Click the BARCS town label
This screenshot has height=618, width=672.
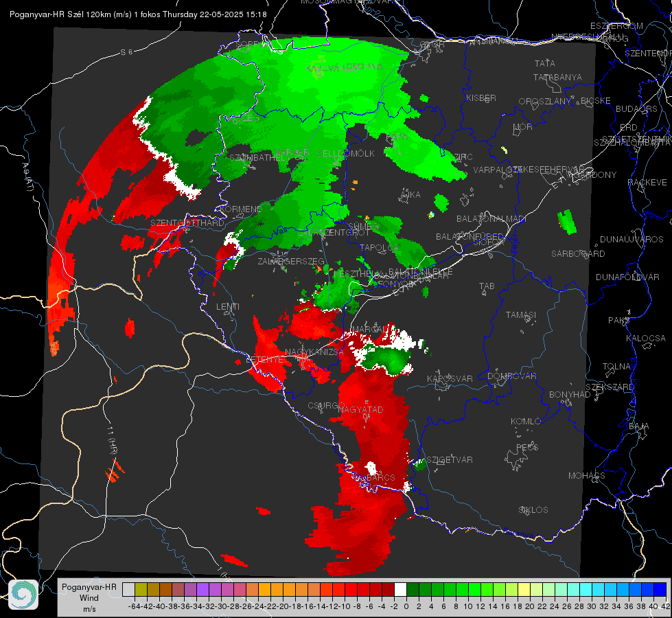pyautogui.click(x=381, y=477)
